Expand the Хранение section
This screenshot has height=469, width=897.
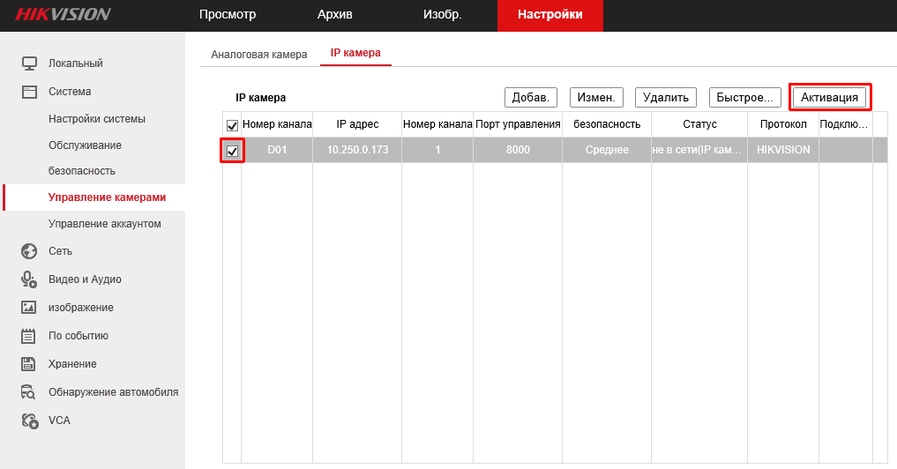coord(72,364)
